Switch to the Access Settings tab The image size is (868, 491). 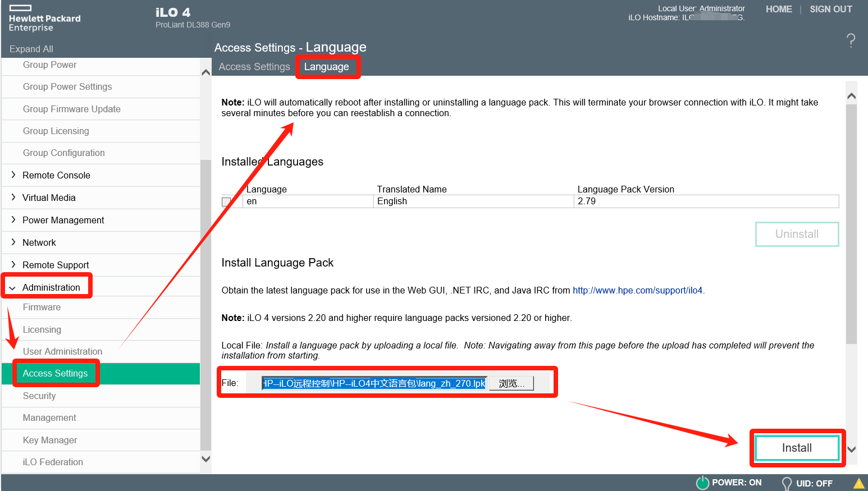pyautogui.click(x=254, y=67)
